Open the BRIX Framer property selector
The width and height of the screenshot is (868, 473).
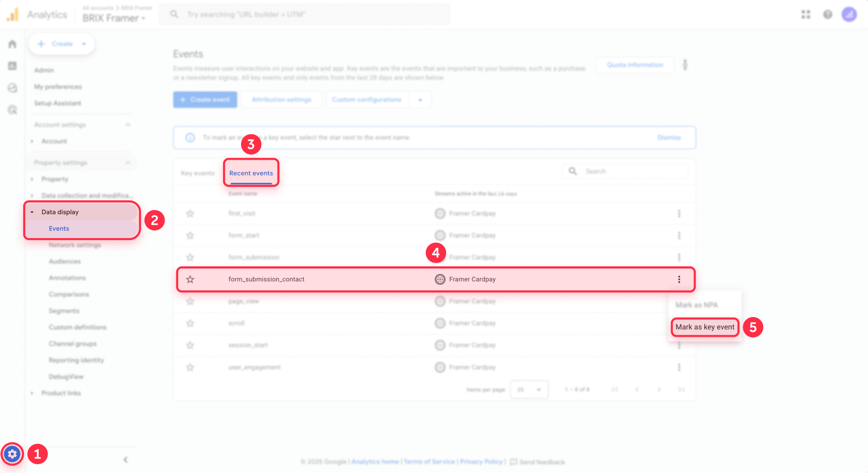[114, 18]
